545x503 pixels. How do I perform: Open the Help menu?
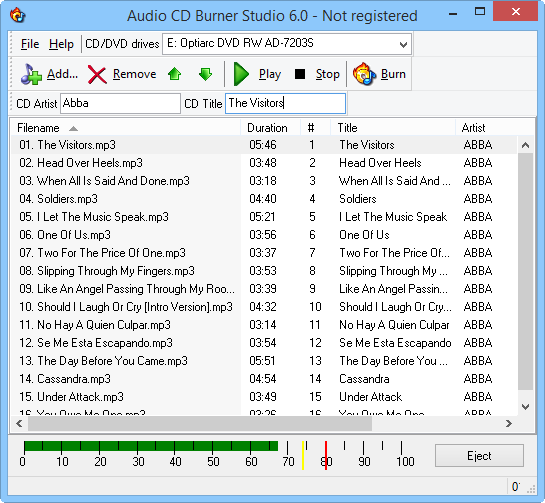[x=61, y=44]
